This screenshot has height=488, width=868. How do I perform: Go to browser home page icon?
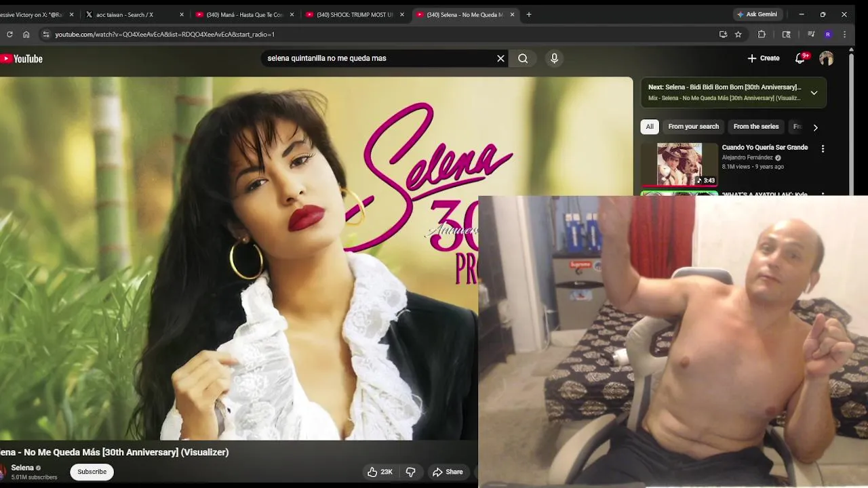pos(26,34)
